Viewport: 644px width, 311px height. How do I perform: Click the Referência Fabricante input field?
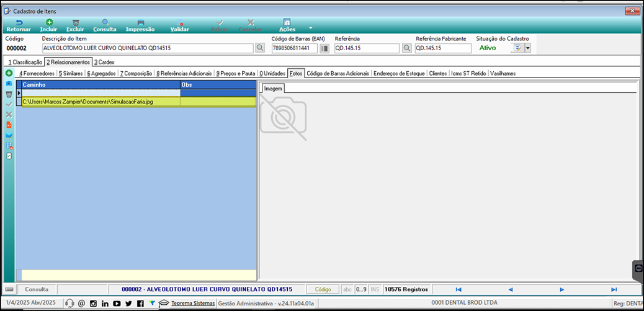tap(443, 48)
